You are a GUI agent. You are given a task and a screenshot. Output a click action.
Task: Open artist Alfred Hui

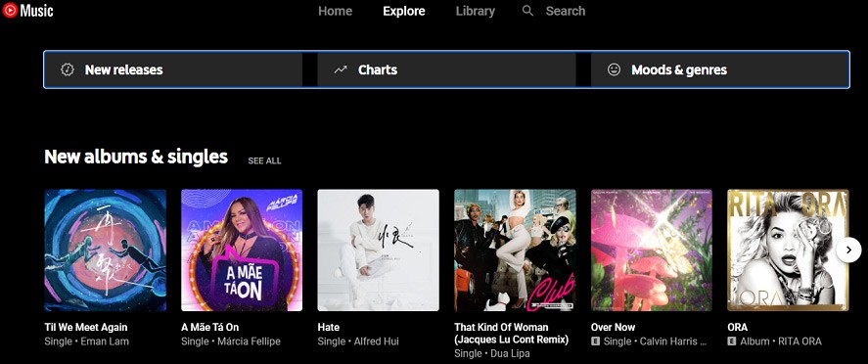click(x=377, y=341)
